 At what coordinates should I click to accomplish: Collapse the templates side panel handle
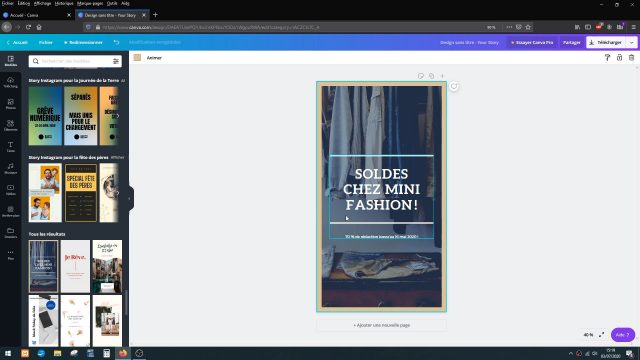(131, 199)
